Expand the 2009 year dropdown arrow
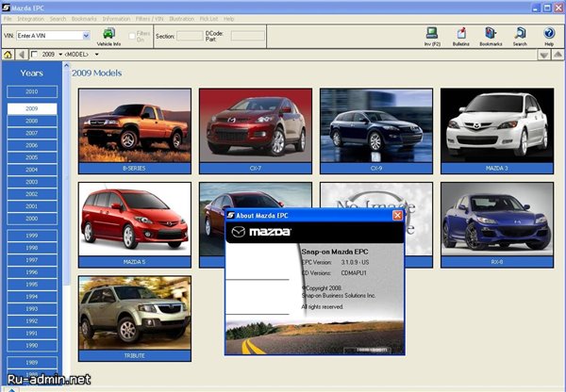566x392 pixels. [60, 55]
